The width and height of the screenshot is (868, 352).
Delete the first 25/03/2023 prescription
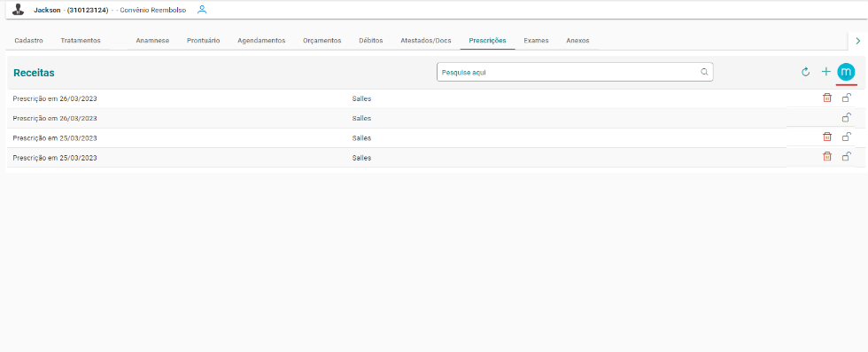[x=827, y=137]
